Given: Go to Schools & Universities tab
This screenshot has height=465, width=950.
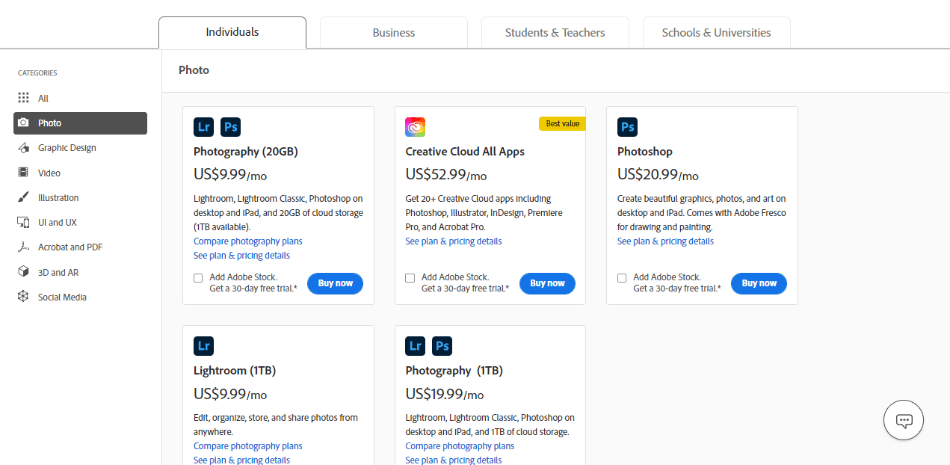Looking at the screenshot, I should coord(716,33).
